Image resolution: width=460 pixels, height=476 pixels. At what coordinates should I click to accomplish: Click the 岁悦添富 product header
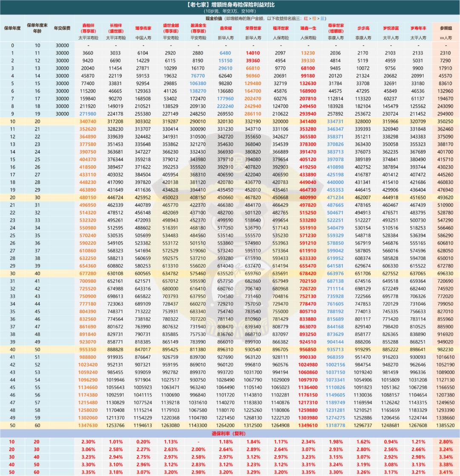(x=391, y=28)
